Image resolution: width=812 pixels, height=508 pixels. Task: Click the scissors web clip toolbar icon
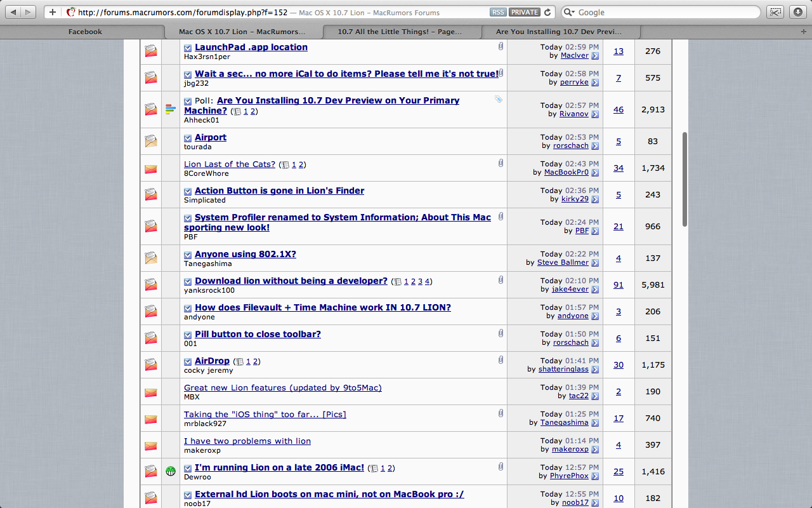[x=775, y=12]
